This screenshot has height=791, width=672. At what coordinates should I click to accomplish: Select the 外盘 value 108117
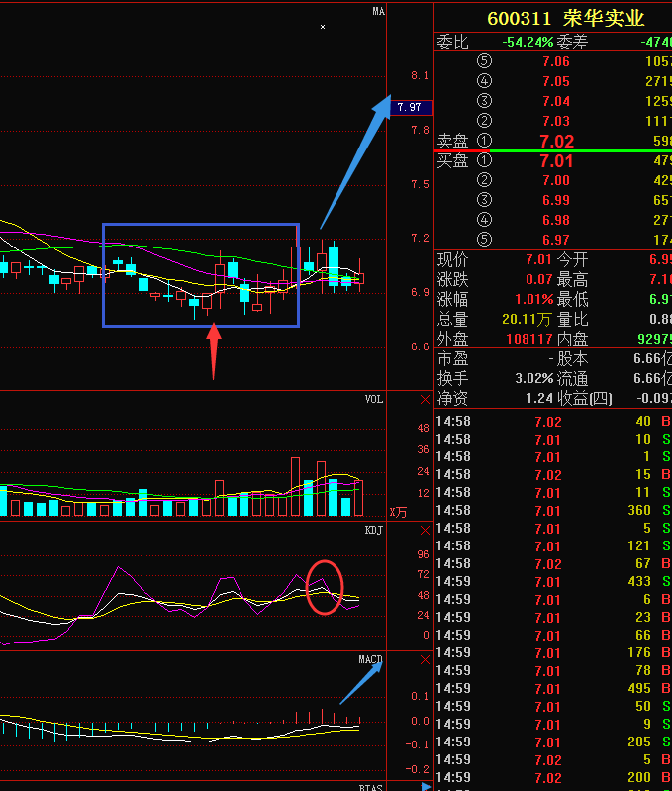click(529, 339)
